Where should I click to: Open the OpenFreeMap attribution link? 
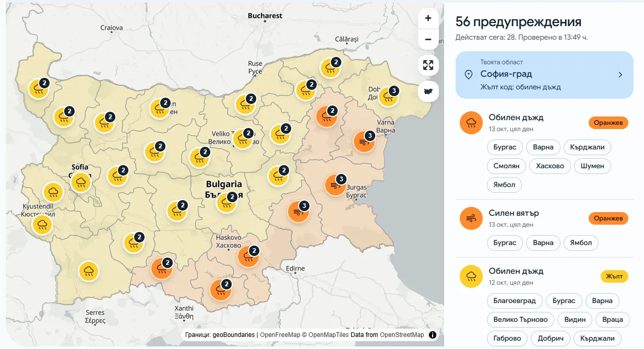[280, 335]
